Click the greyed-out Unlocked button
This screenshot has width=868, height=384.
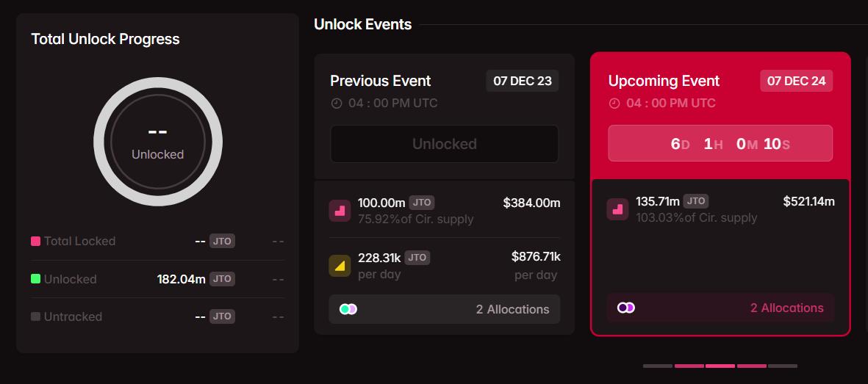[x=444, y=144]
